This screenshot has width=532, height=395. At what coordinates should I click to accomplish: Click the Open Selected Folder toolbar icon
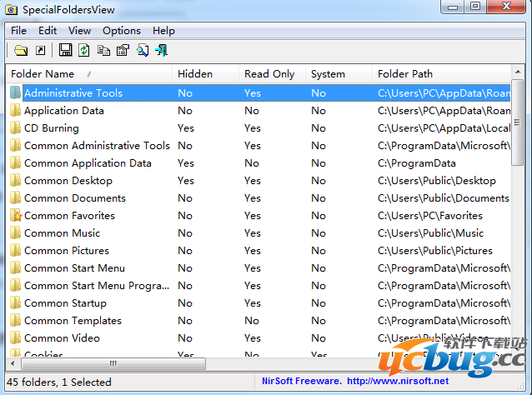[x=21, y=51]
